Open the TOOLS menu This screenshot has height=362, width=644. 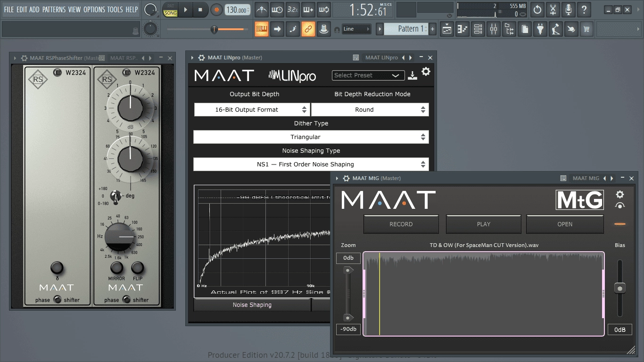click(115, 9)
